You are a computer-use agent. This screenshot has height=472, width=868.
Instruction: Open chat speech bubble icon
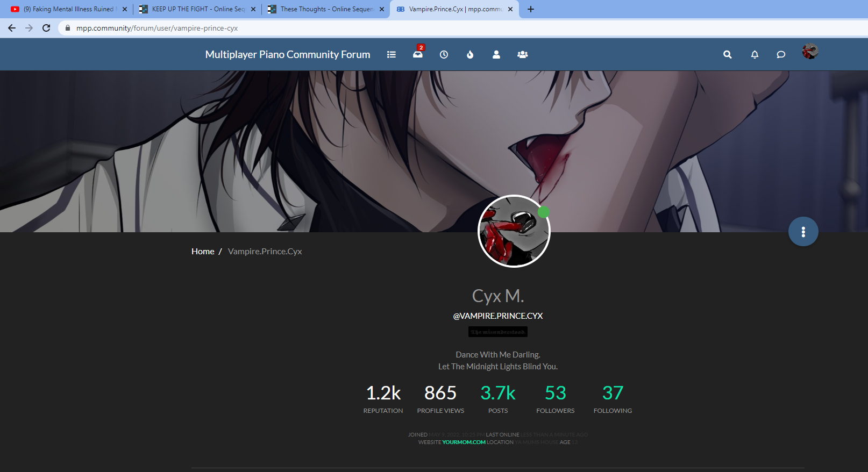781,54
